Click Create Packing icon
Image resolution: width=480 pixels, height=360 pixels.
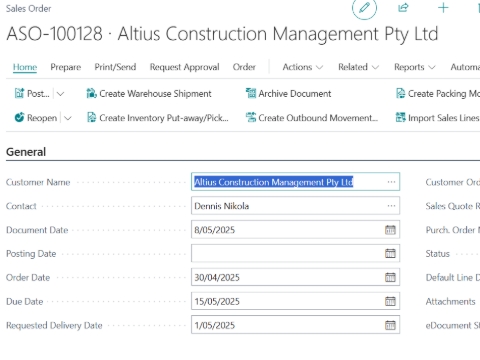(x=400, y=93)
